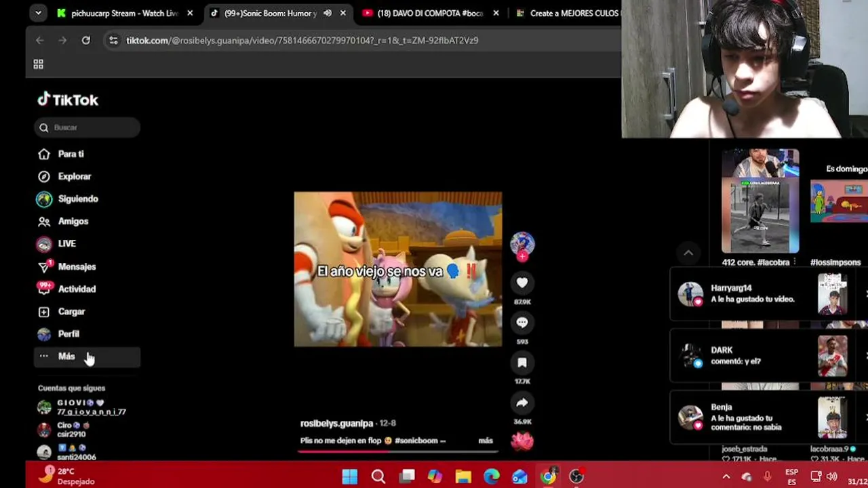The width and height of the screenshot is (868, 488).
Task: Open the weather widget showing 28°C
Action: (x=68, y=476)
